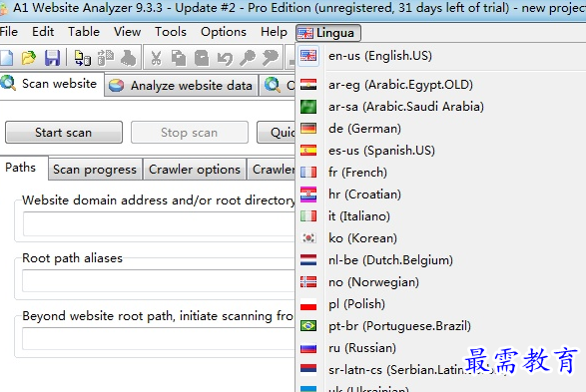Screen dimensions: 586x392
Task: Click the Undo arrow toolbar icon
Action: click(x=225, y=58)
